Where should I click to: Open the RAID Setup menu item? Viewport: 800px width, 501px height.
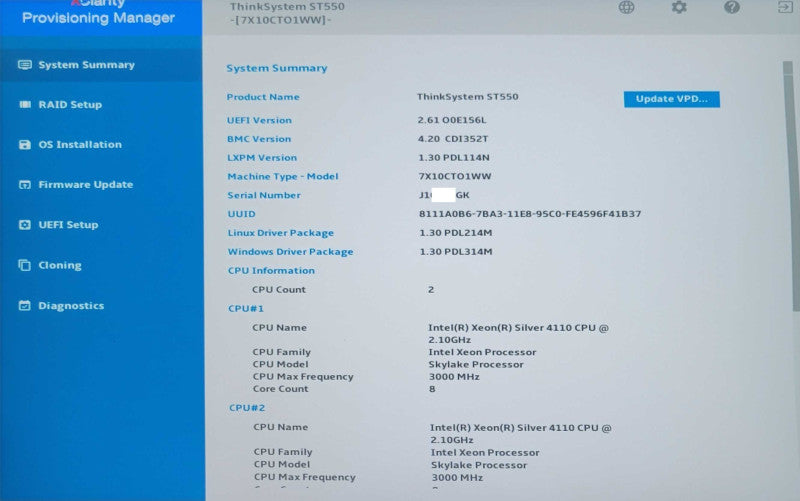[70, 105]
